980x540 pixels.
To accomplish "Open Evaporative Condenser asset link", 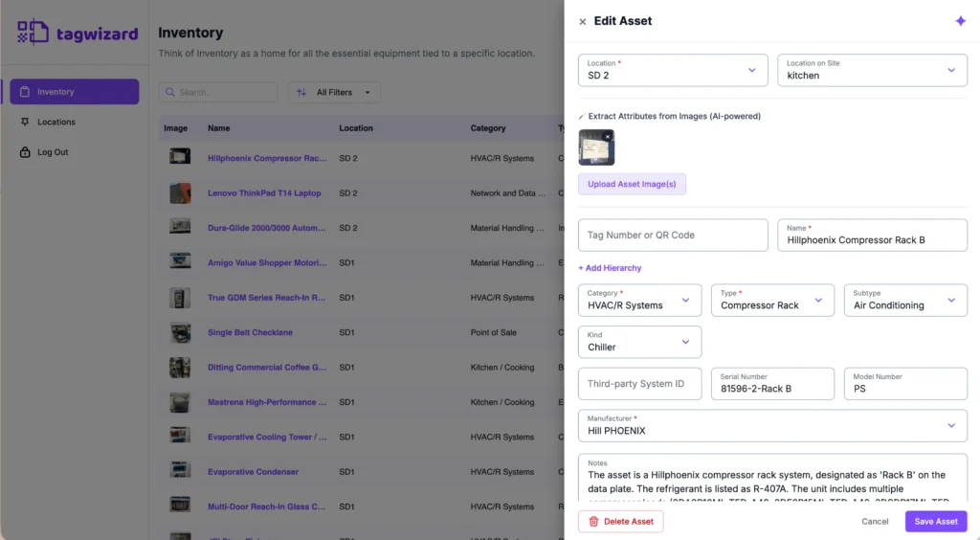I will pyautogui.click(x=253, y=472).
